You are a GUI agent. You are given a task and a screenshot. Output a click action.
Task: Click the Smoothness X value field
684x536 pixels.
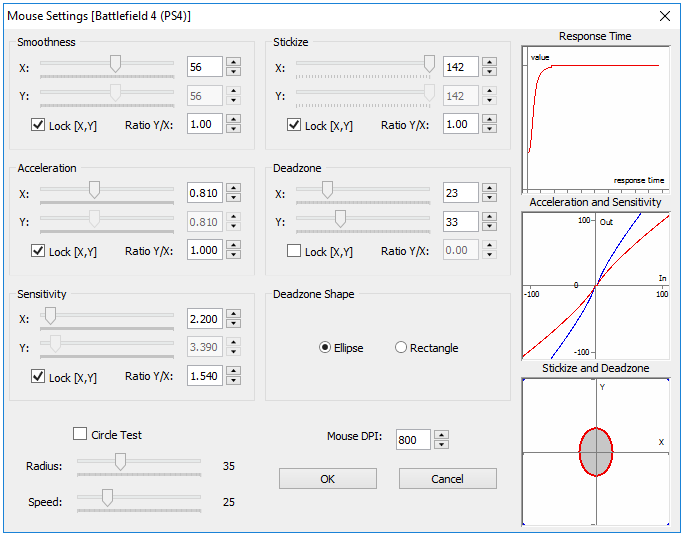point(205,67)
